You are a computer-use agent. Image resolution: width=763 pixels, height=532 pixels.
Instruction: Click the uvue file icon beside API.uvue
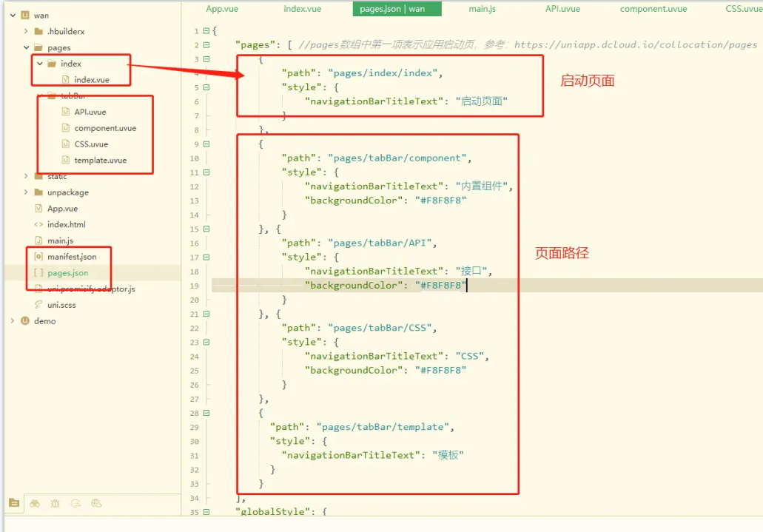pyautogui.click(x=64, y=111)
